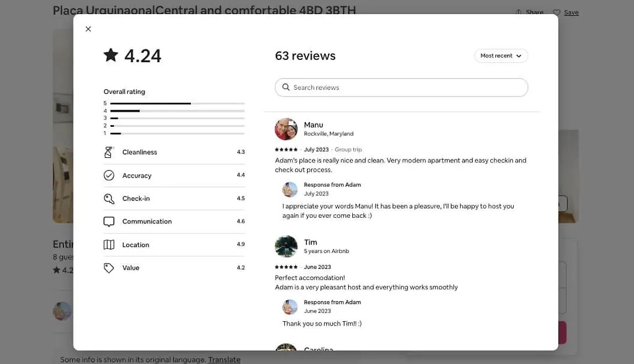
Task: Click the Cleanliness spray bottle icon
Action: (x=109, y=152)
